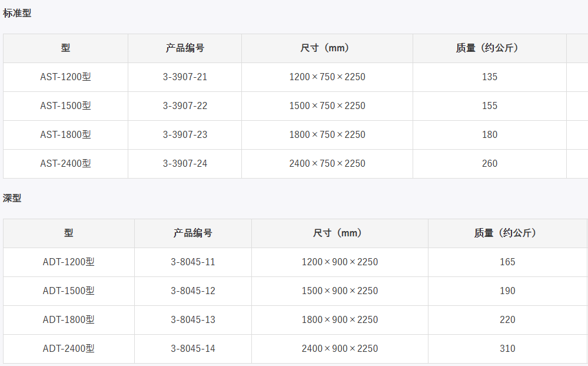588x366 pixels.
Task: Click the 135 mass value cell
Action: pos(489,77)
